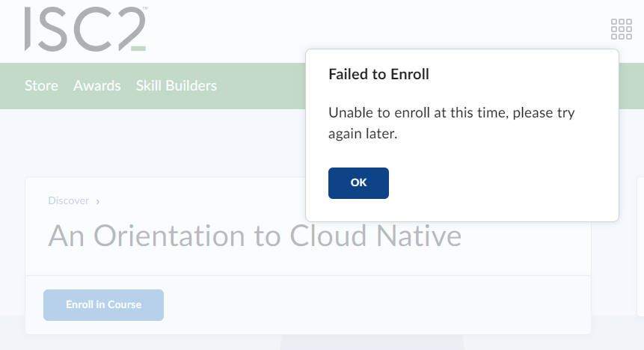
Task: Click the chevron after Discover breadcrumb
Action: pyautogui.click(x=98, y=201)
